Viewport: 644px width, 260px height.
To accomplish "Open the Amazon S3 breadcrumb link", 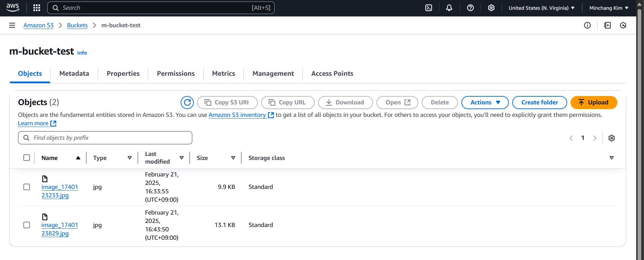I will 38,25.
